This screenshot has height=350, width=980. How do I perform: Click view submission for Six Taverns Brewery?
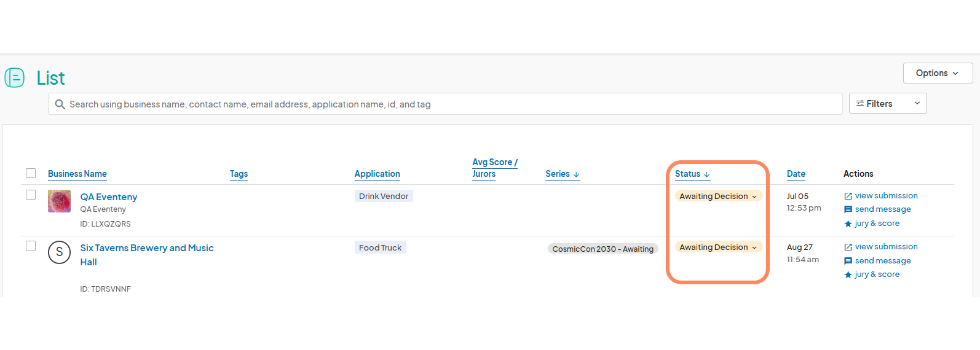886,247
